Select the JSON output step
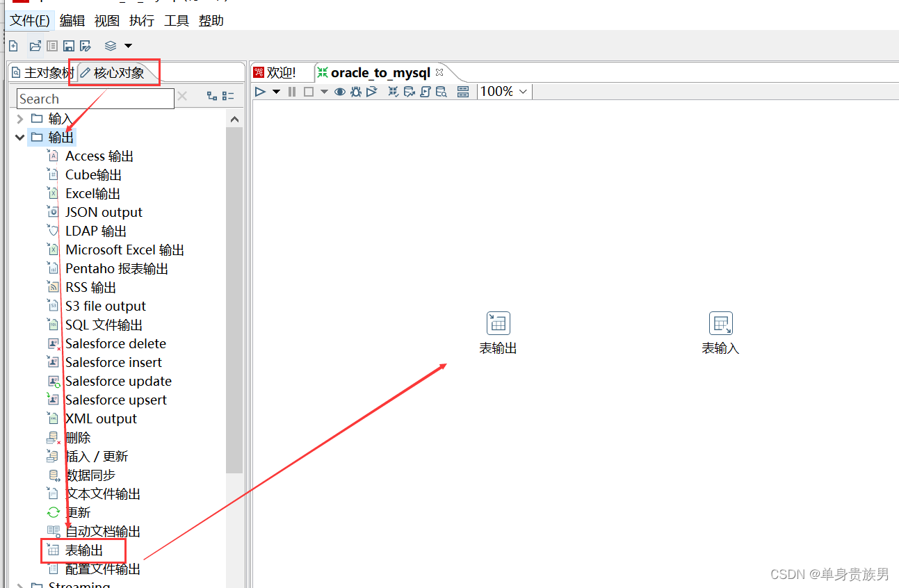Image resolution: width=899 pixels, height=588 pixels. [x=104, y=213]
